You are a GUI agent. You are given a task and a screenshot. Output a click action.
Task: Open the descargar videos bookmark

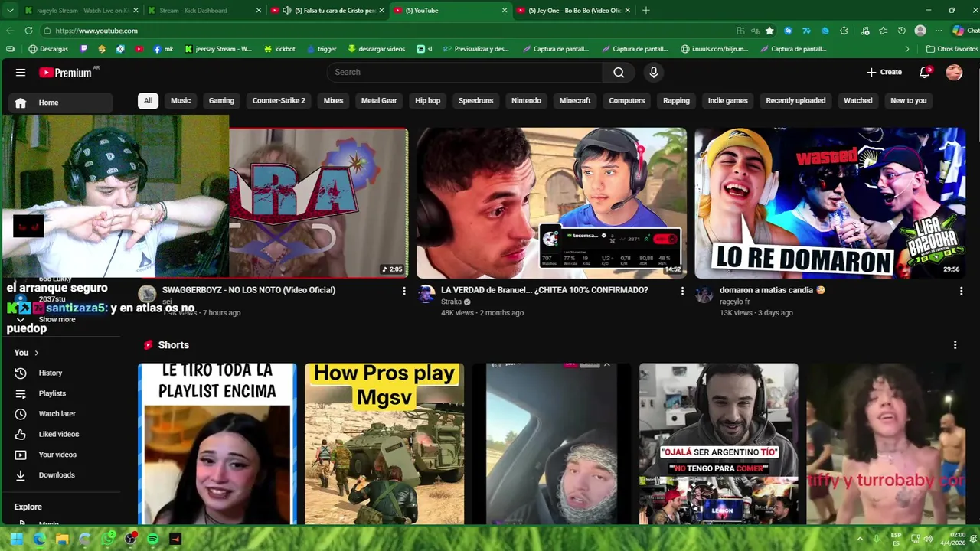[376, 49]
